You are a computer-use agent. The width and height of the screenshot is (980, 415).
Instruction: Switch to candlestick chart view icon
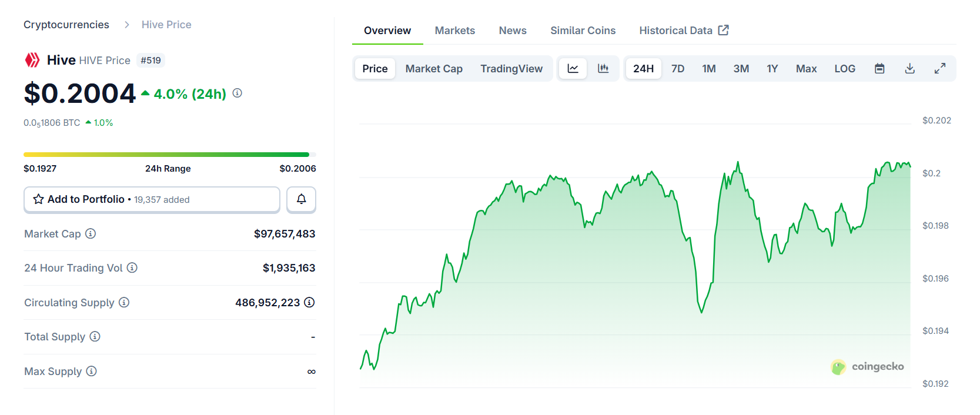(x=603, y=69)
